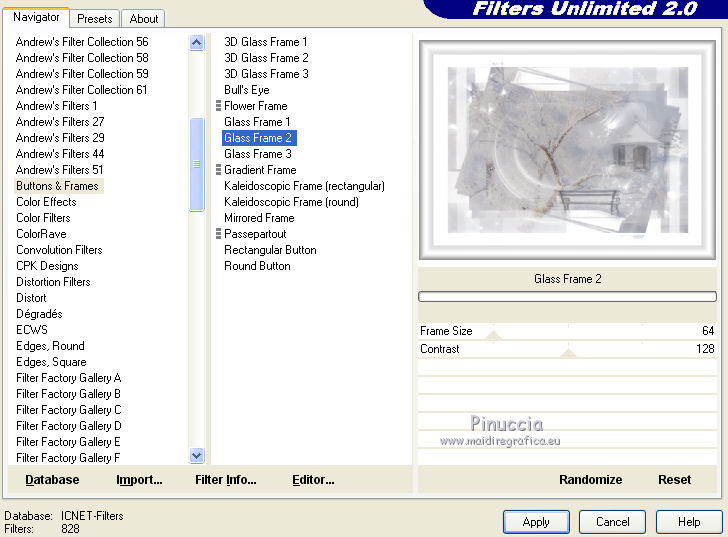The width and height of the screenshot is (728, 537).
Task: Click the Database button
Action: pos(52,480)
